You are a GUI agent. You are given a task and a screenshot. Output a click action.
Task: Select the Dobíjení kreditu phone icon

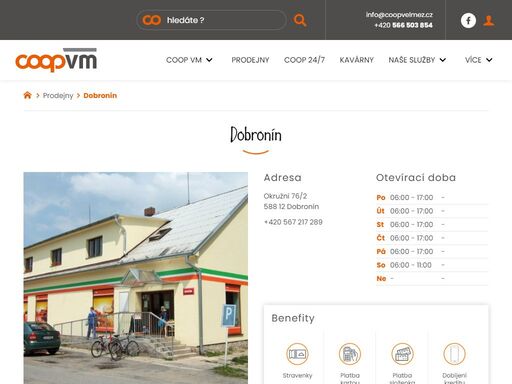[455, 354]
